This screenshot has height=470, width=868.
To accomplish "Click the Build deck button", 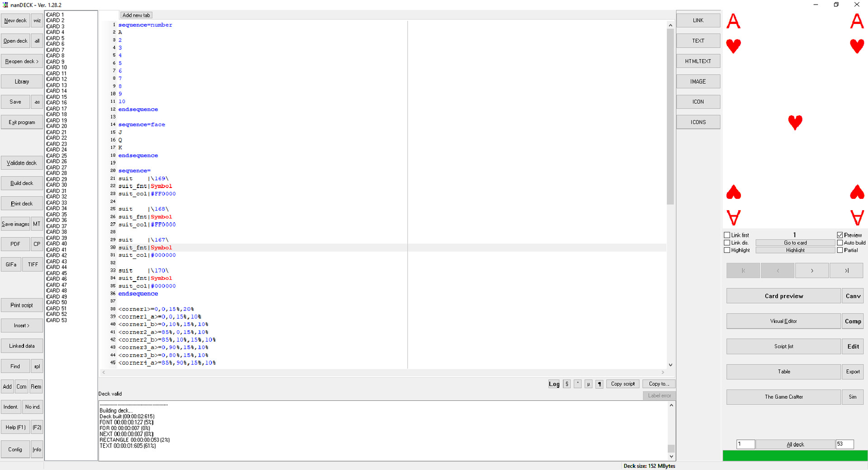I will point(22,183).
